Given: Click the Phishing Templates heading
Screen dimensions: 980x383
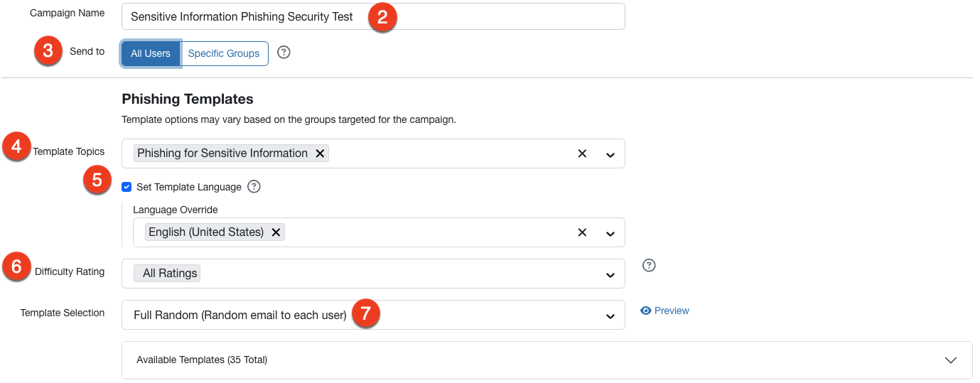Looking at the screenshot, I should click(x=188, y=99).
